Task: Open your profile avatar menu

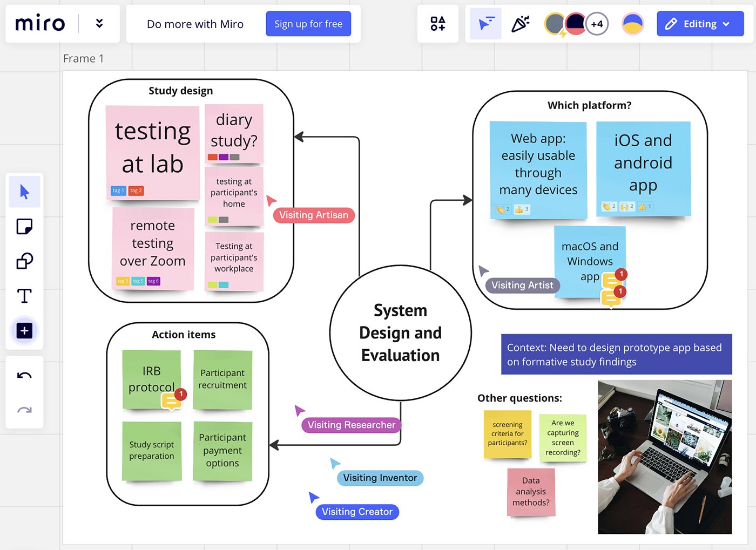Action: pos(632,23)
